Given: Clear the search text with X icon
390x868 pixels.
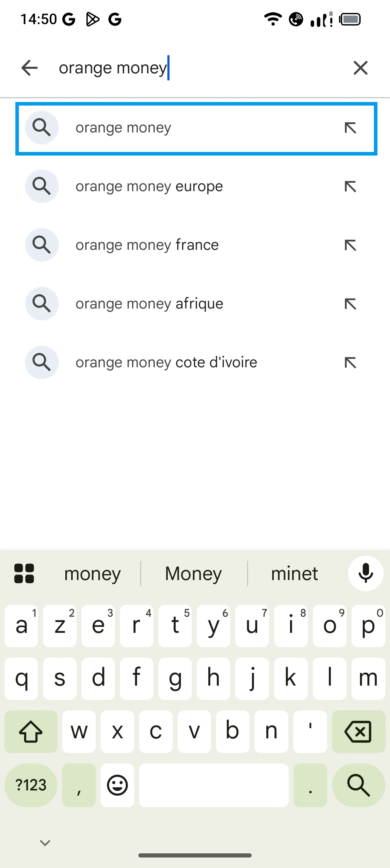Looking at the screenshot, I should click(x=360, y=68).
